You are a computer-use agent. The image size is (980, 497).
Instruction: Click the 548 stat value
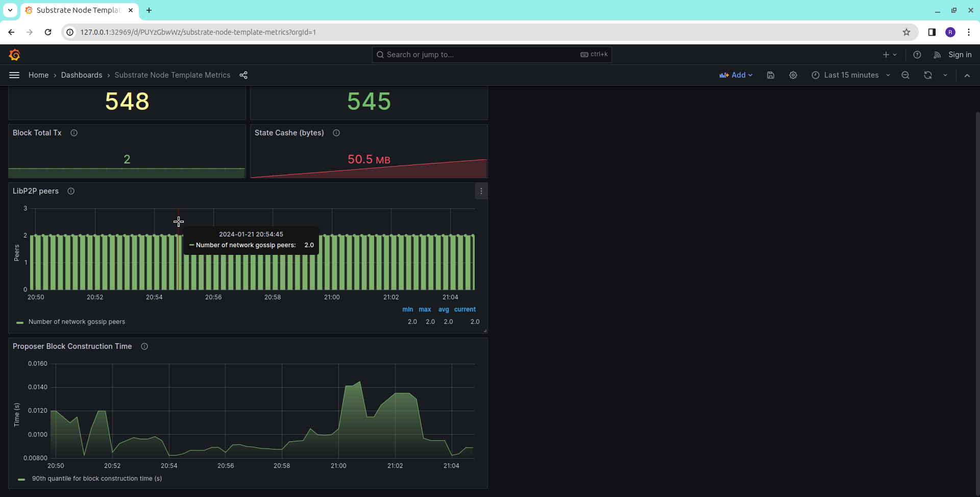pyautogui.click(x=127, y=101)
